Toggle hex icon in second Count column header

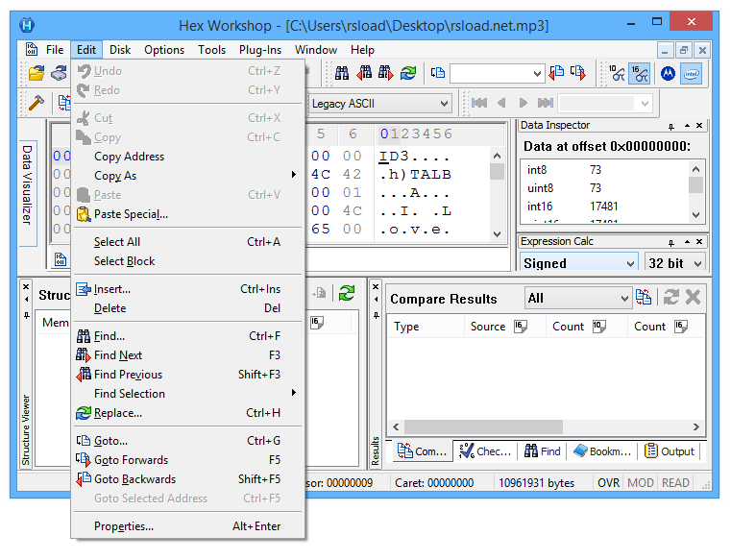[x=681, y=327]
